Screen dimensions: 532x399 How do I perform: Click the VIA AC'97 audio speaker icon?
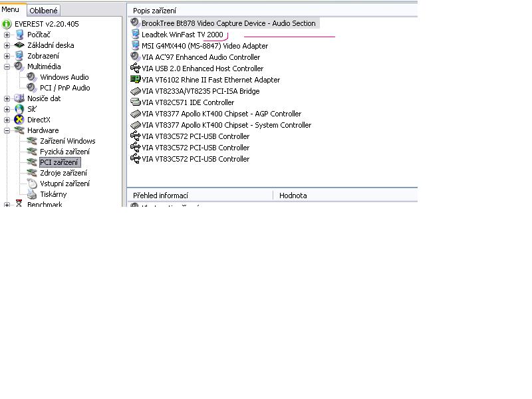[135, 57]
